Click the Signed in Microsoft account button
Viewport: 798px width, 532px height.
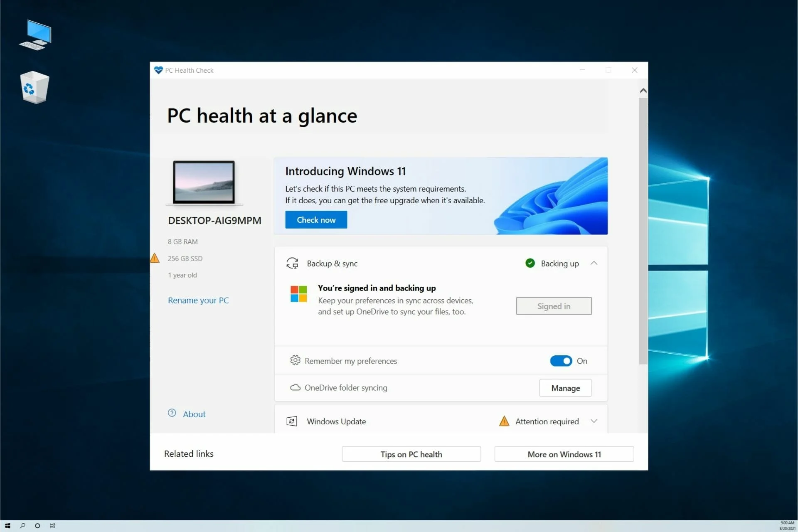click(553, 306)
